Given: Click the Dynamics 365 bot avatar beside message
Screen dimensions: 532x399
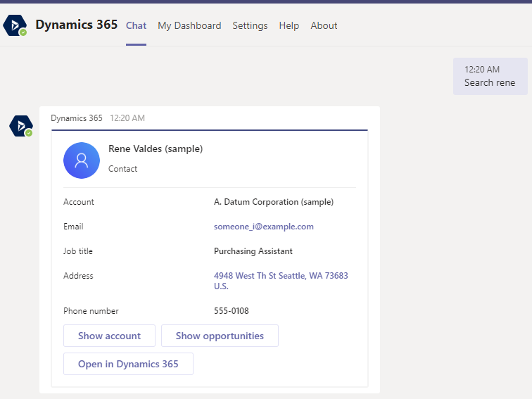Looking at the screenshot, I should tap(21, 126).
